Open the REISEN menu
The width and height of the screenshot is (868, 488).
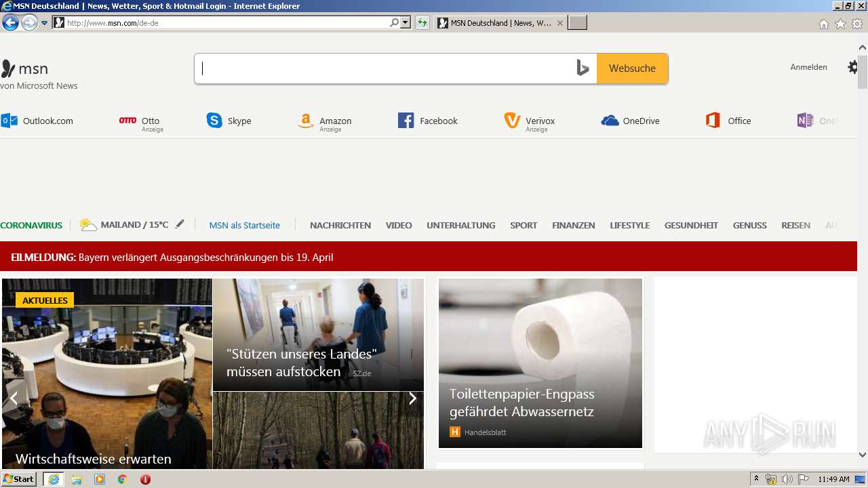[795, 225]
